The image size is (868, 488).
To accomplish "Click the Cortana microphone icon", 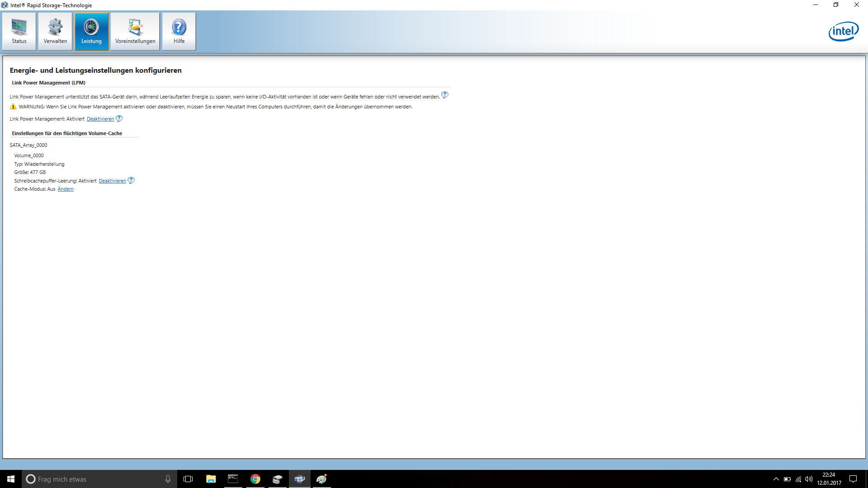I will 168,479.
